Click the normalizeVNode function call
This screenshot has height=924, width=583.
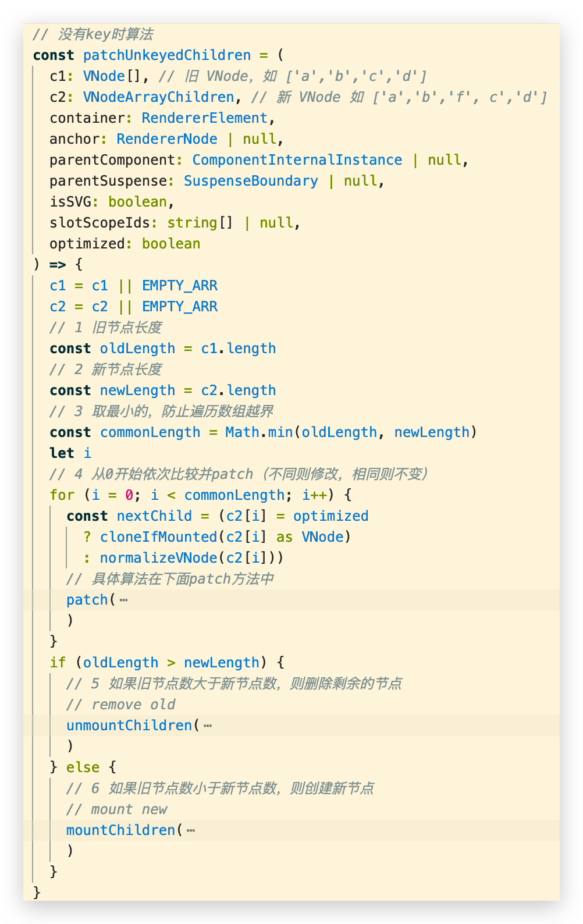click(158, 558)
